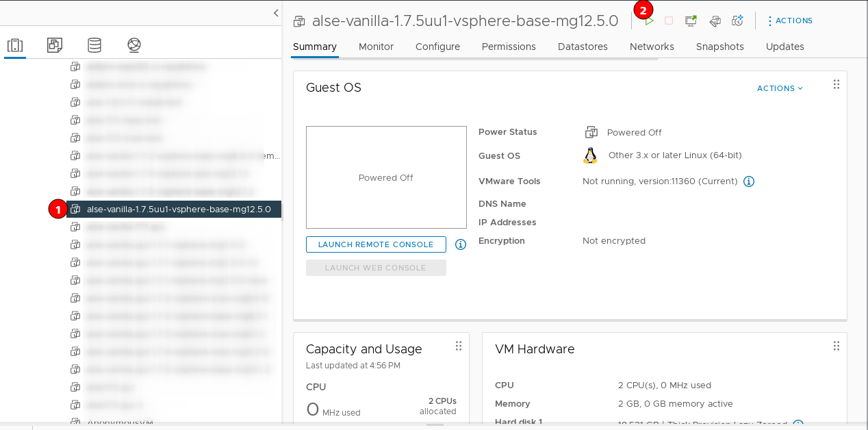Open the header ACTIONS menu

tap(789, 21)
